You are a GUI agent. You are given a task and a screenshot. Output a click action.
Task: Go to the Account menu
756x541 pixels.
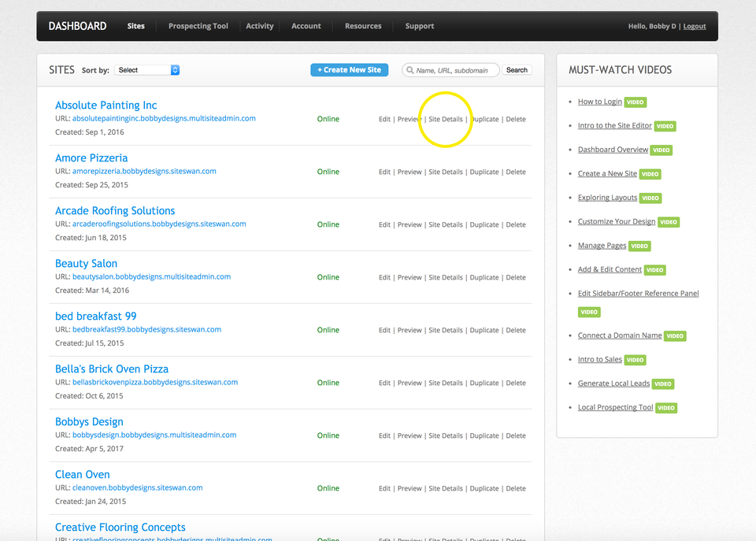coord(306,26)
